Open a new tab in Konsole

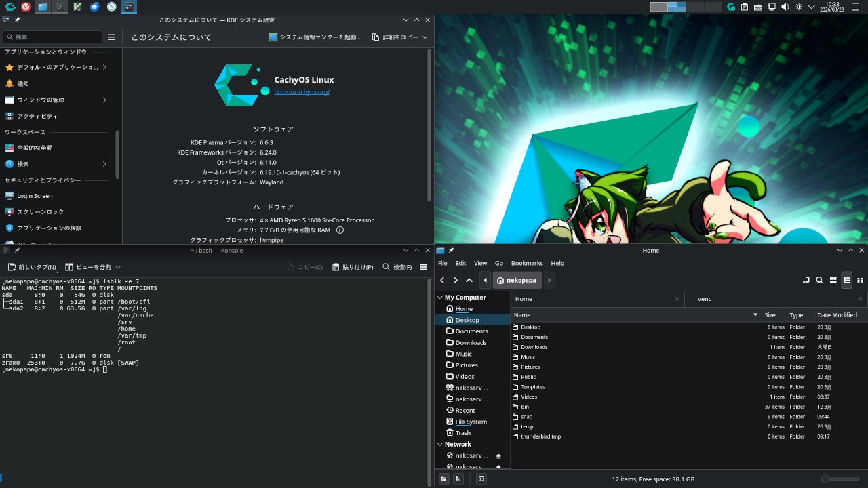pos(32,267)
